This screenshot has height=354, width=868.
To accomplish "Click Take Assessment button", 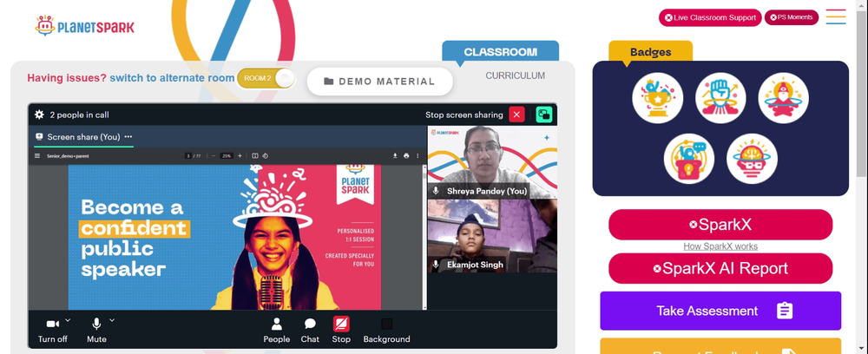I will [720, 311].
